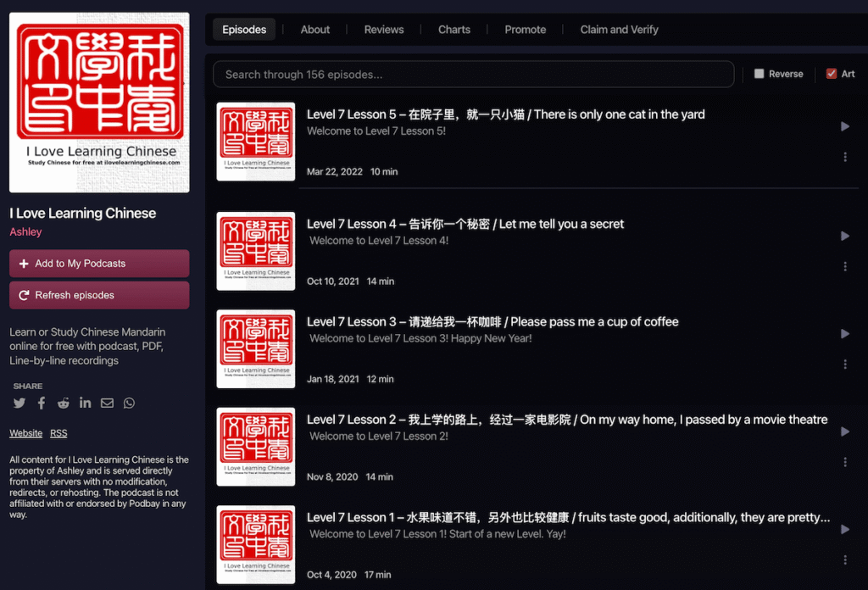Click Add to My Podcasts button
Viewport: 868px width, 590px height.
[99, 264]
